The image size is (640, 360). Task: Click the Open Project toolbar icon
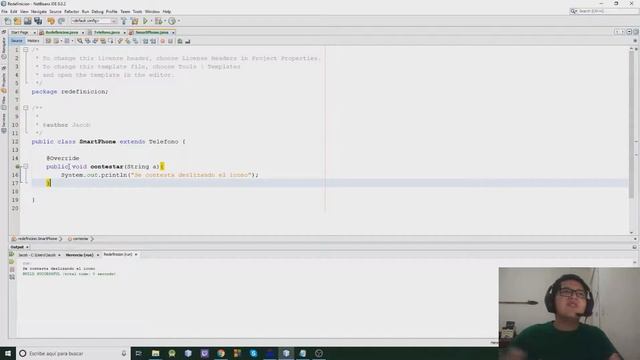pos(28,21)
